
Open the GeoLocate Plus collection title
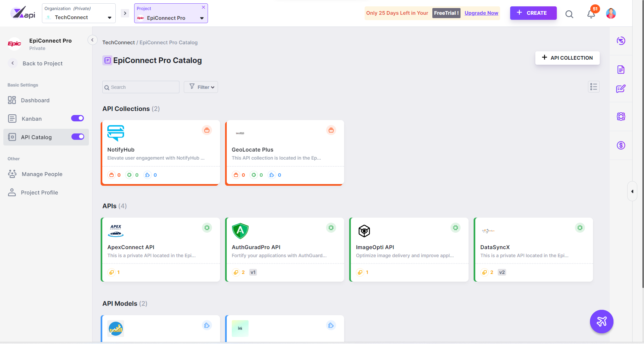click(253, 150)
